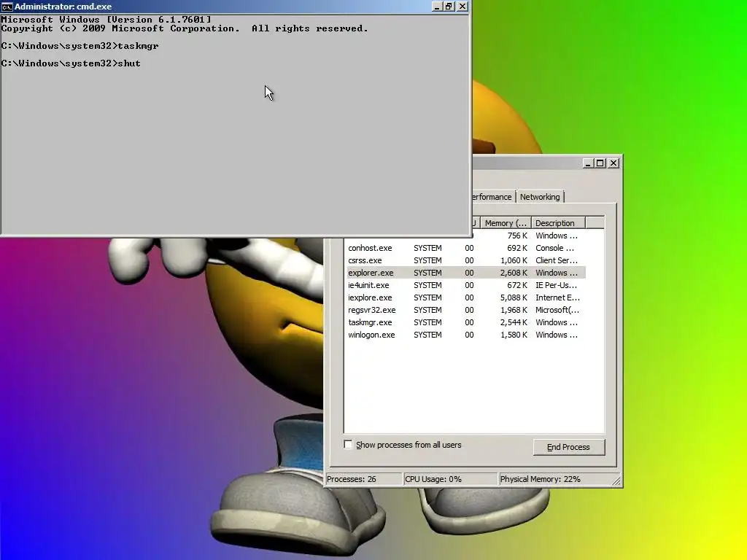Select the taskmgr.exe process row
The width and height of the screenshot is (747, 560).
(465, 322)
